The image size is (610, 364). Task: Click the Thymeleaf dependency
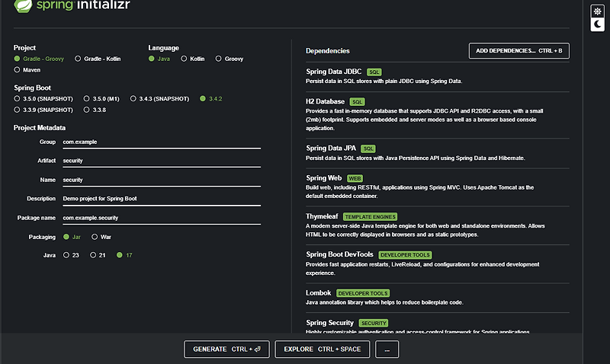(x=437, y=225)
